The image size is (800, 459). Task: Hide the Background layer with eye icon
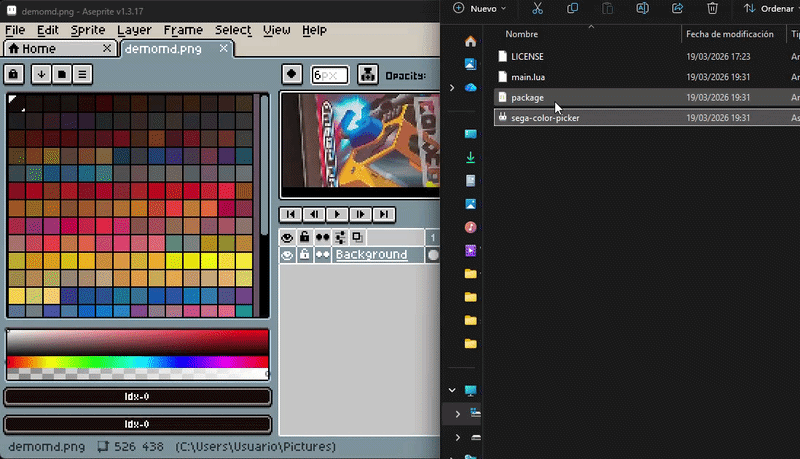287,255
